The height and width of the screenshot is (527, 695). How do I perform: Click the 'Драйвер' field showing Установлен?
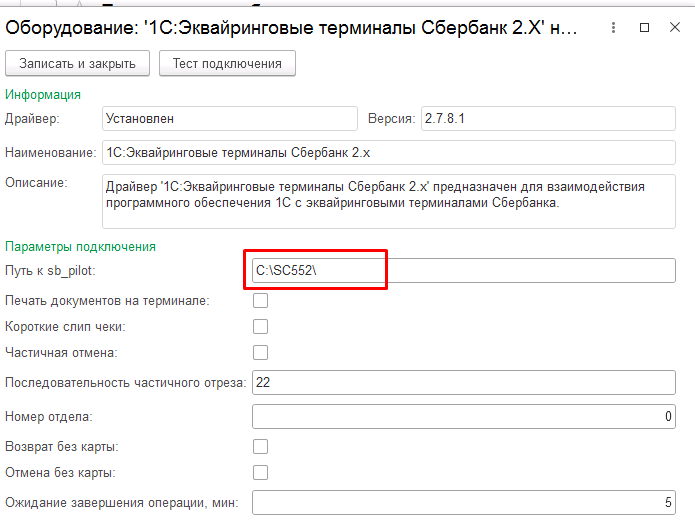230,118
